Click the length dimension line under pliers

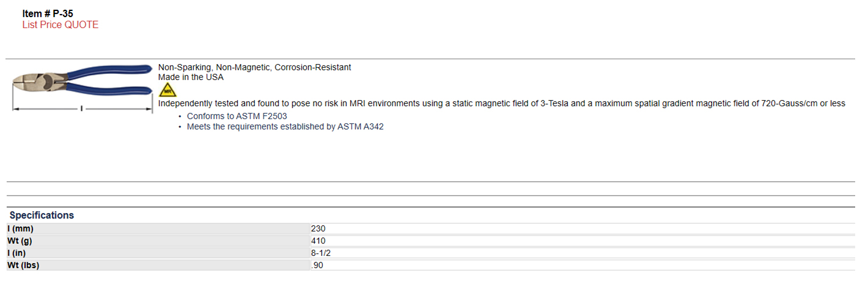(x=83, y=109)
